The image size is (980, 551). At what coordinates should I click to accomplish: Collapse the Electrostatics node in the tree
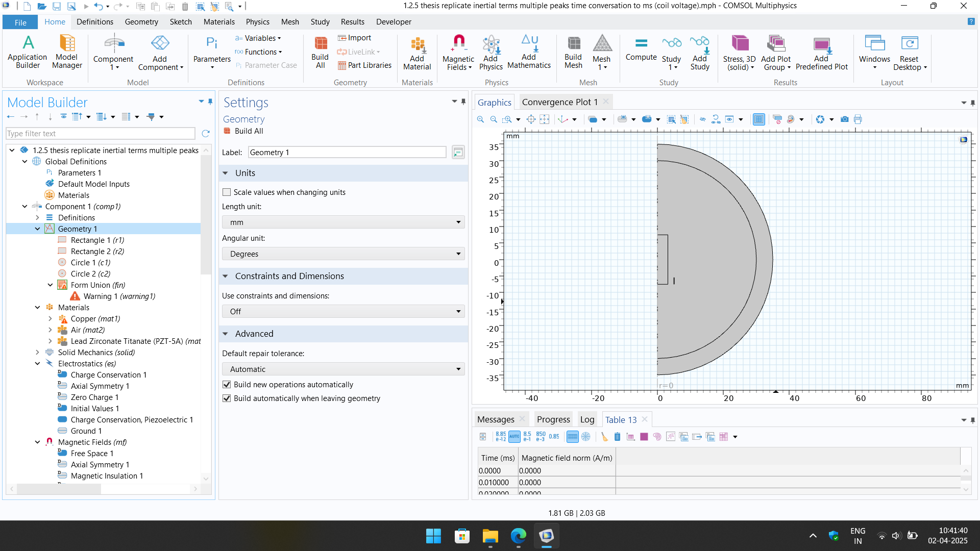click(37, 364)
